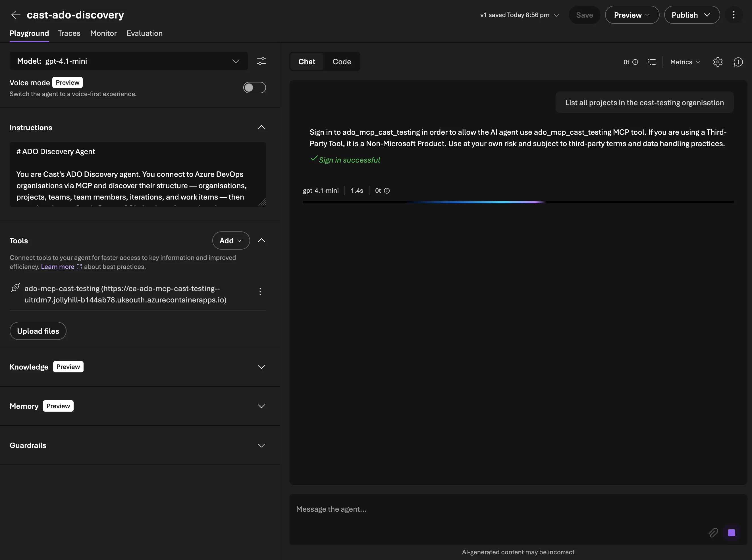The width and height of the screenshot is (752, 560).
Task: Start a new chat with the plus bubble icon
Action: pyautogui.click(x=738, y=62)
